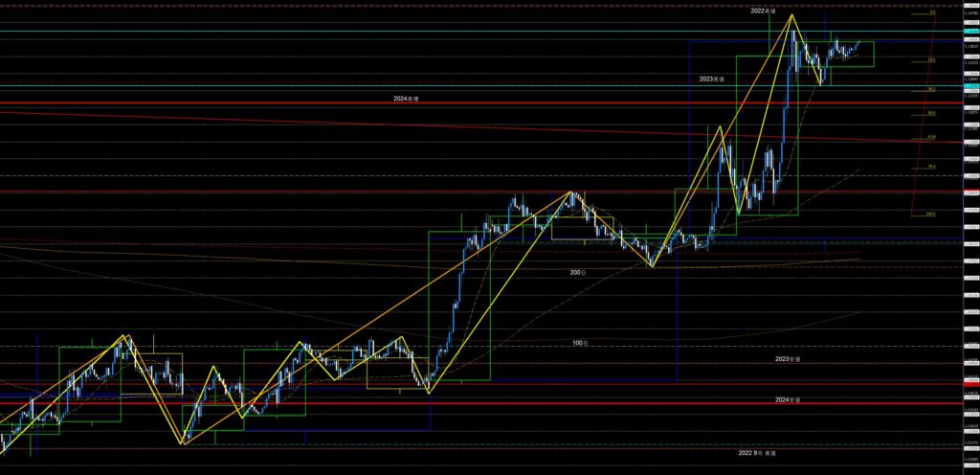
Task: Click the Fibonacci 38.2 level label
Action: pyautogui.click(x=930, y=89)
